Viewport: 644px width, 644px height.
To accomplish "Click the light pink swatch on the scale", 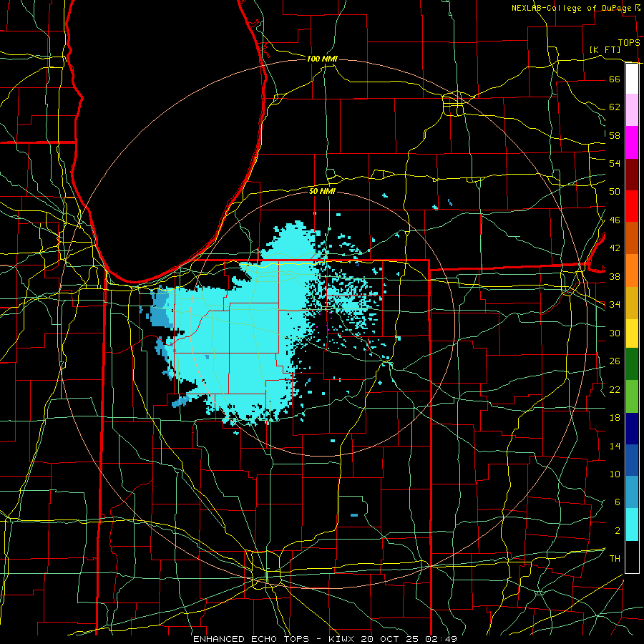I will tap(632, 110).
